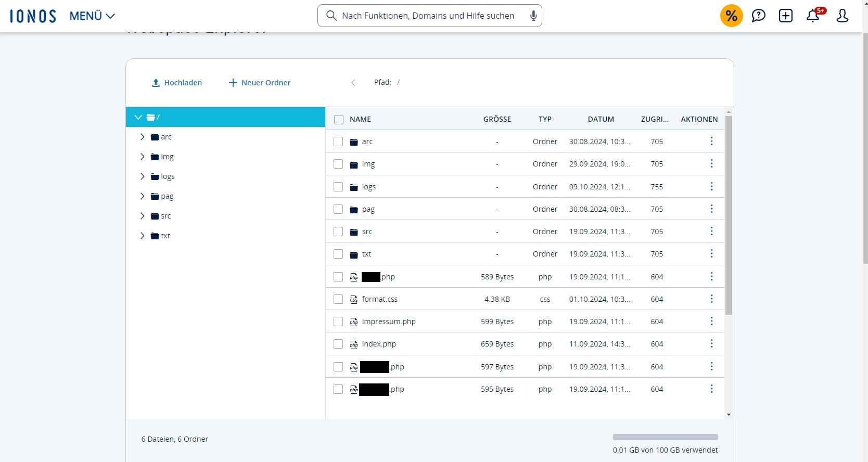Open the notifications bell icon

click(x=814, y=15)
